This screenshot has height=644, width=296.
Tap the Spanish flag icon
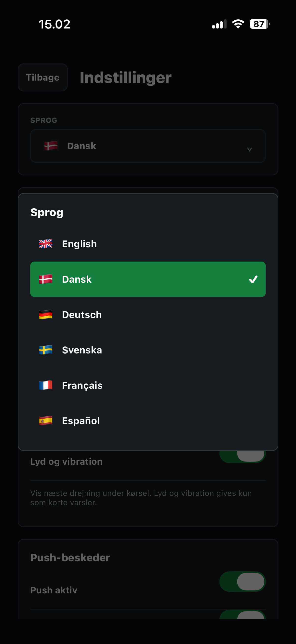(46, 421)
